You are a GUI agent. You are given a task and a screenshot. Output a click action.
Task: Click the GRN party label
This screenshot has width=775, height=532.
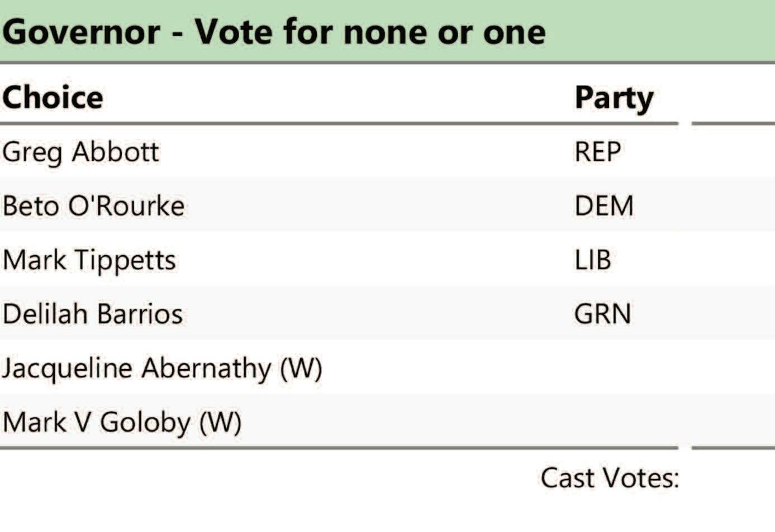(602, 314)
